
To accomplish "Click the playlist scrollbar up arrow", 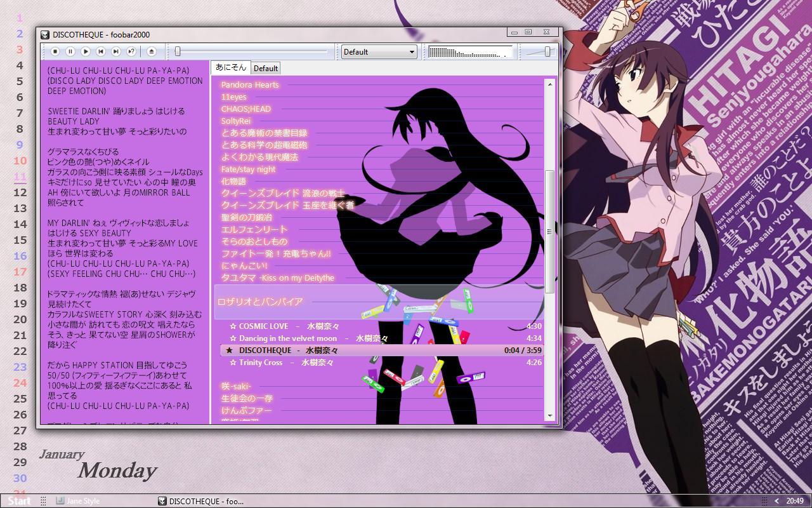I will [x=550, y=84].
